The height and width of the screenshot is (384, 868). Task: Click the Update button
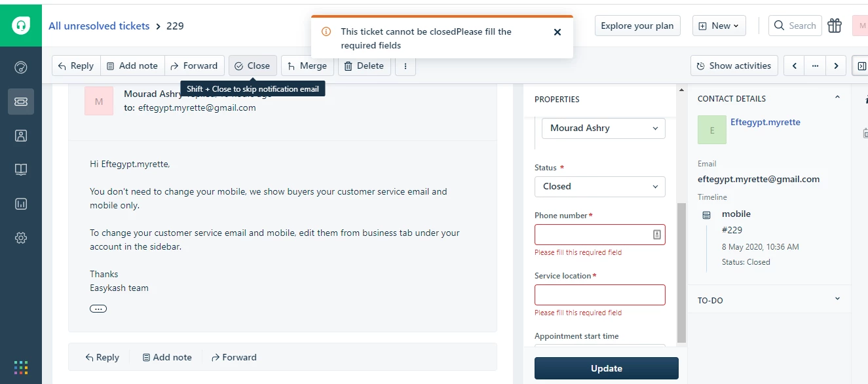[x=607, y=368]
